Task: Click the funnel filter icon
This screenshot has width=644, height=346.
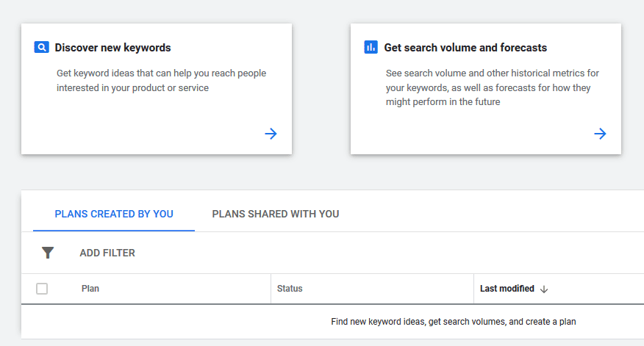Action: (x=48, y=253)
